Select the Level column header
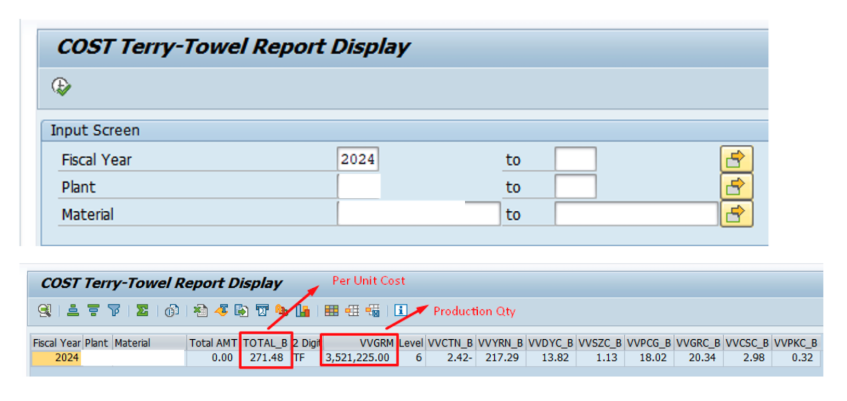847x401 pixels. click(x=411, y=343)
